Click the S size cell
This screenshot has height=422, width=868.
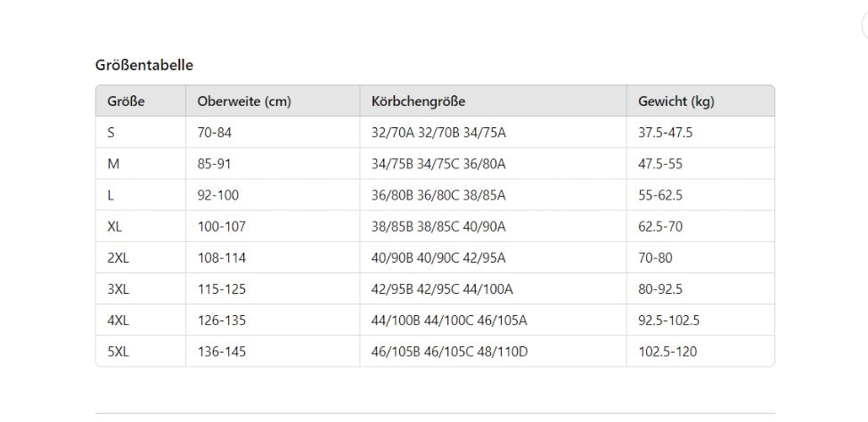pyautogui.click(x=111, y=133)
